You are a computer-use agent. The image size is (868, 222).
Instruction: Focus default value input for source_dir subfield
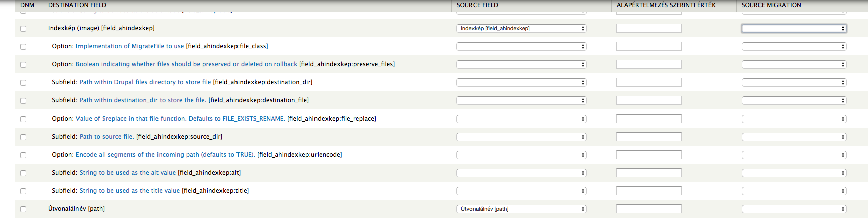(649, 137)
